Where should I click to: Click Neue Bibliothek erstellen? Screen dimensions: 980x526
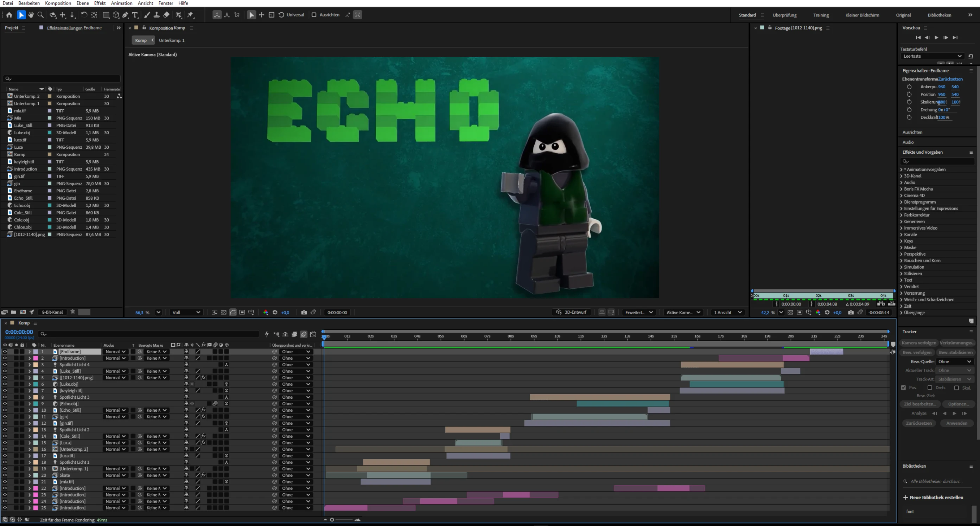click(x=933, y=497)
